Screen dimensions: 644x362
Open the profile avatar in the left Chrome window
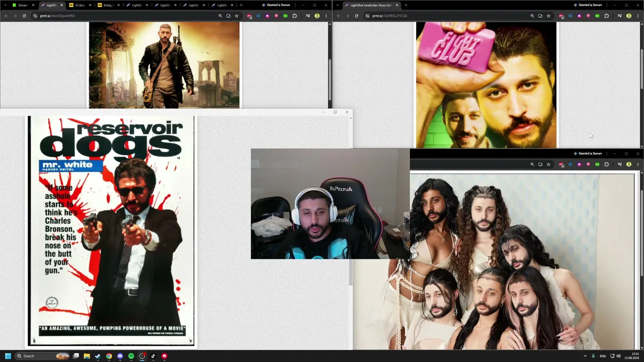(317, 16)
